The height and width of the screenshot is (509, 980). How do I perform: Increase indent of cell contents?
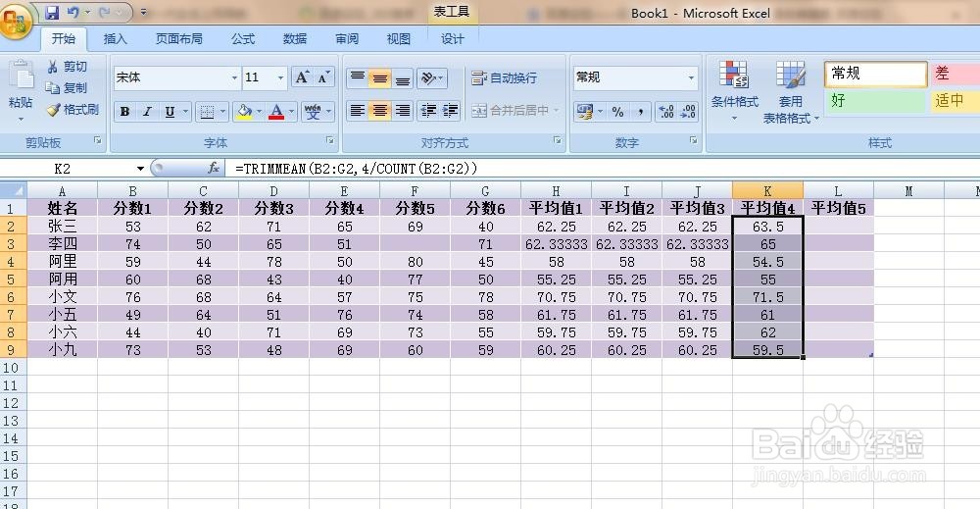point(451,111)
